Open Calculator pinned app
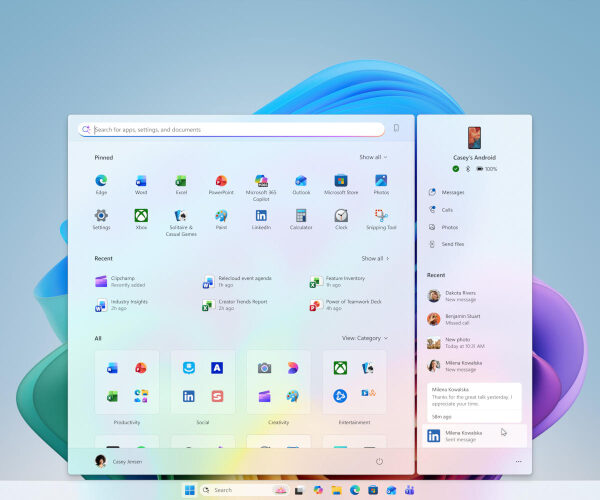 click(x=301, y=219)
